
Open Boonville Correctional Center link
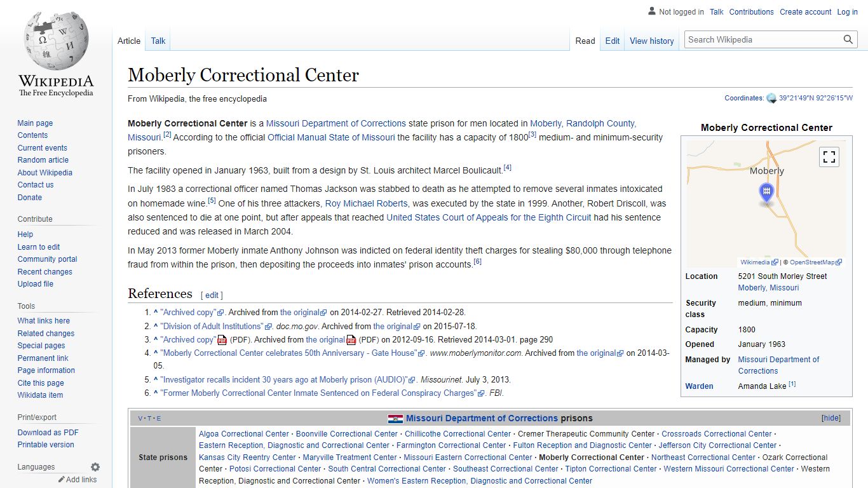coord(347,434)
